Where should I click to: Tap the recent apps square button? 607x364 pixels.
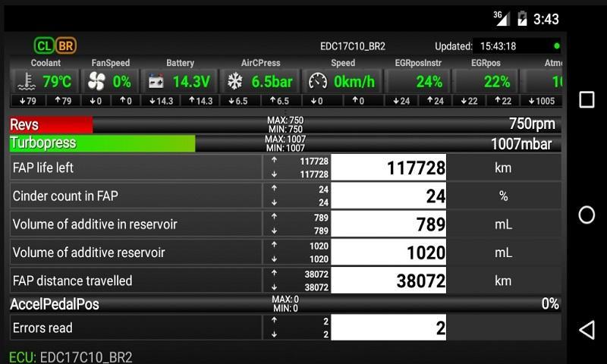pyautogui.click(x=587, y=99)
